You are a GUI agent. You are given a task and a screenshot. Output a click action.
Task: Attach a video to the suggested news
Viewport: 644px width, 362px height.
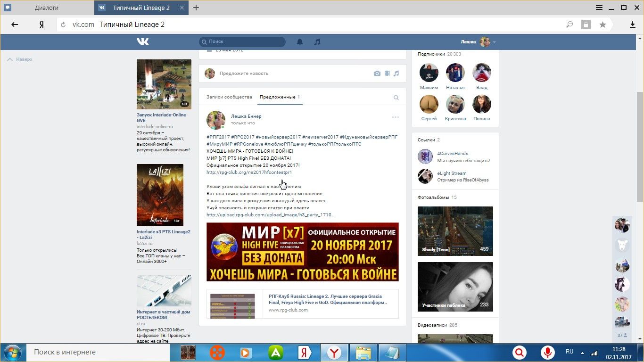click(x=387, y=74)
